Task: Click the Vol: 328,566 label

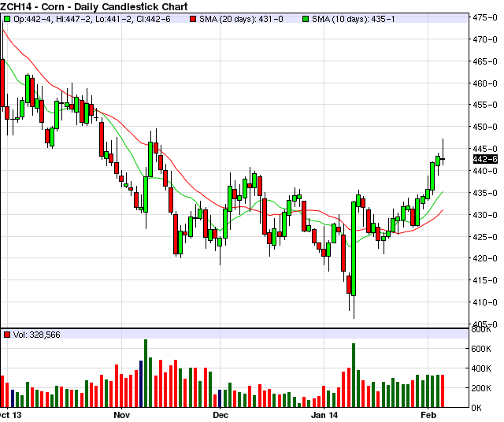Action: tap(37, 335)
